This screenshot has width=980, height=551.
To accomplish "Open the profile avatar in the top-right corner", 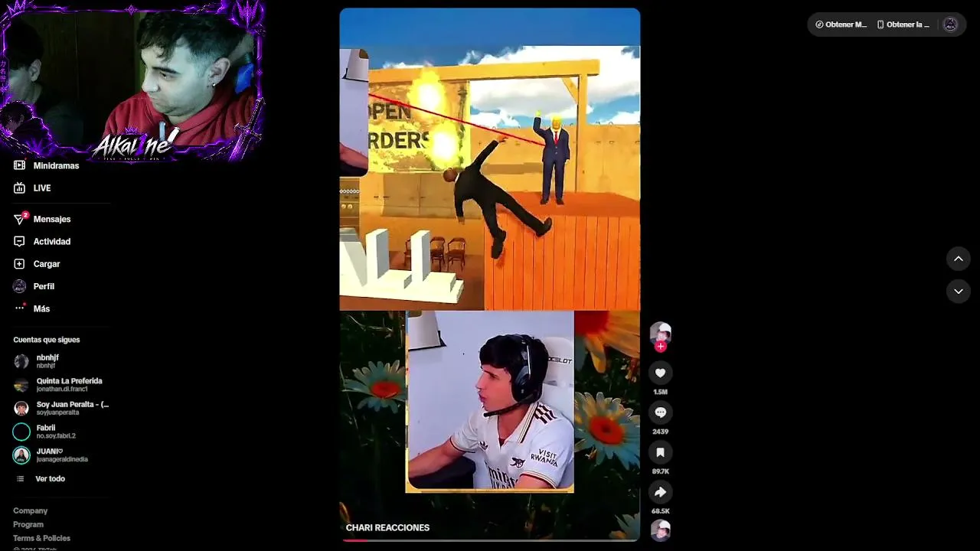I will (950, 24).
